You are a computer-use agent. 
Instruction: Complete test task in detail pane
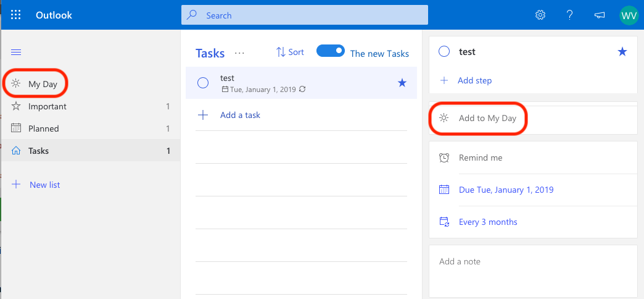click(444, 51)
